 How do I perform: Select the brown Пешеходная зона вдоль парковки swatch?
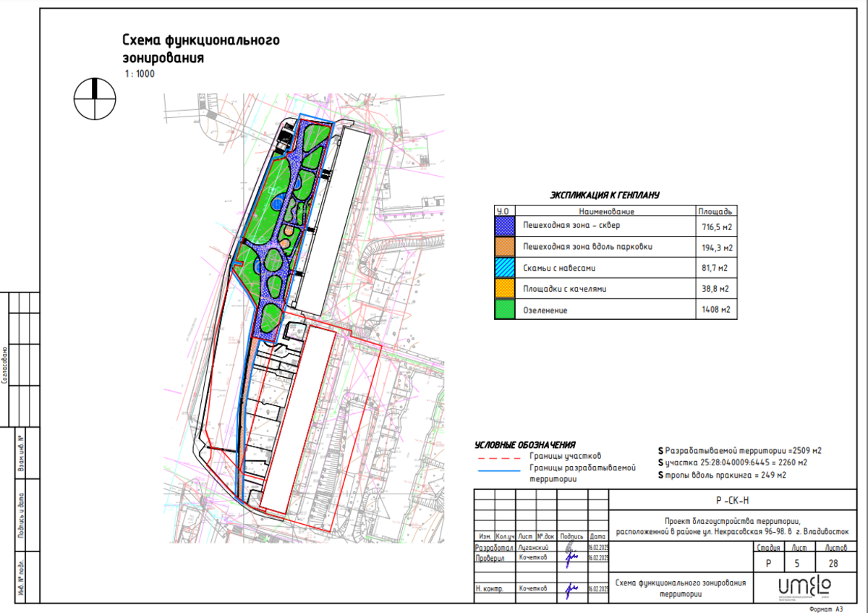tap(504, 248)
